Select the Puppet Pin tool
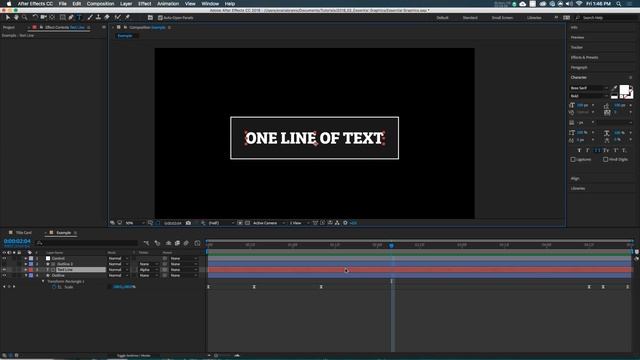Viewport: 640px width, 360px height. coord(127,18)
